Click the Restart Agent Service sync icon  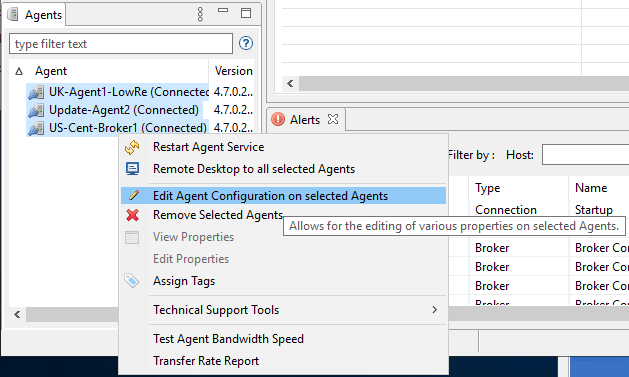[x=132, y=147]
